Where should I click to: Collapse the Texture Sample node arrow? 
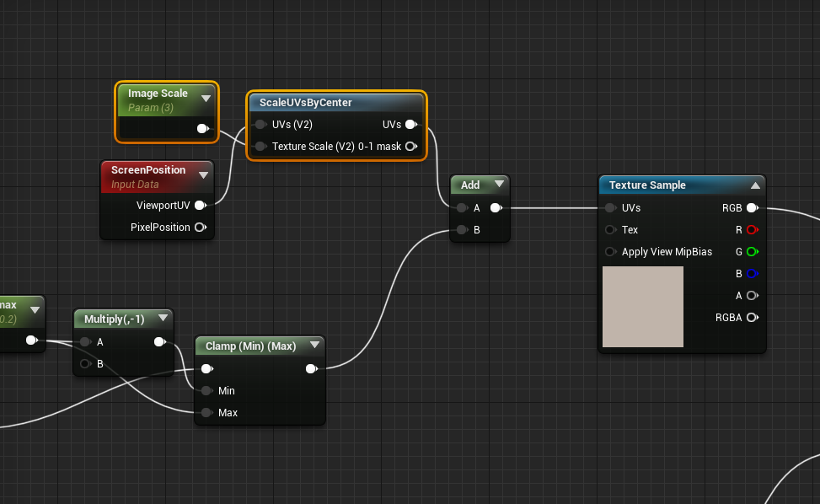[x=755, y=185]
